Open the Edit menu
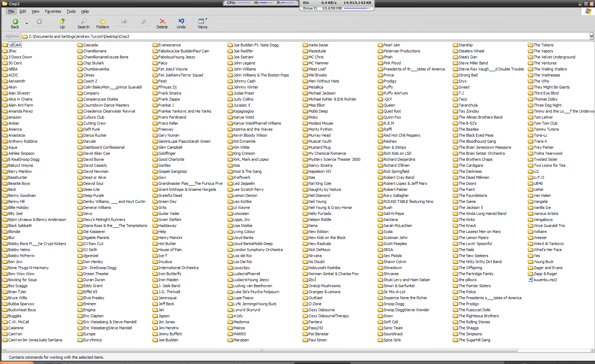The height and width of the screenshot is (364, 595). pyautogui.click(x=23, y=11)
